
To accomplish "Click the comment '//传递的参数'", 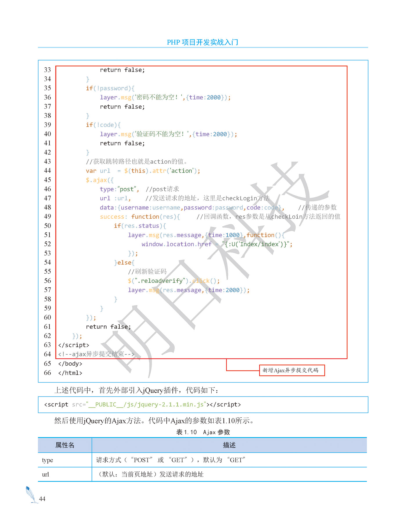I will tap(317, 208).
